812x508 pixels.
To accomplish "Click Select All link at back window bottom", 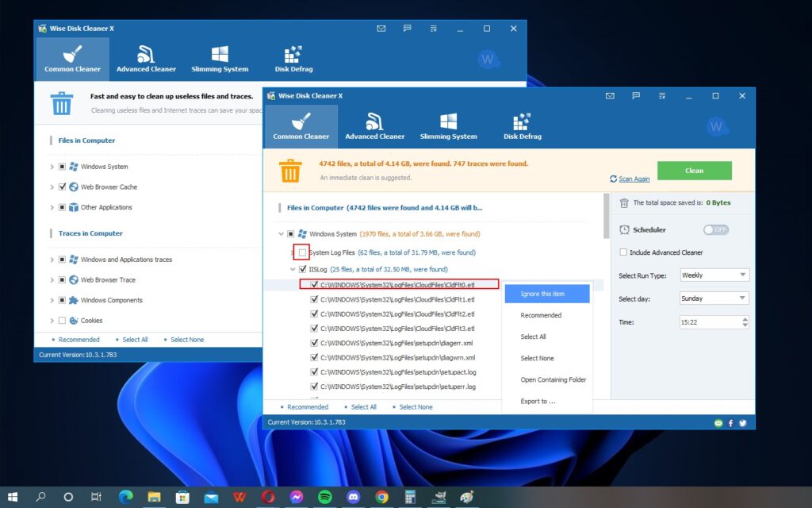I will coord(135,340).
